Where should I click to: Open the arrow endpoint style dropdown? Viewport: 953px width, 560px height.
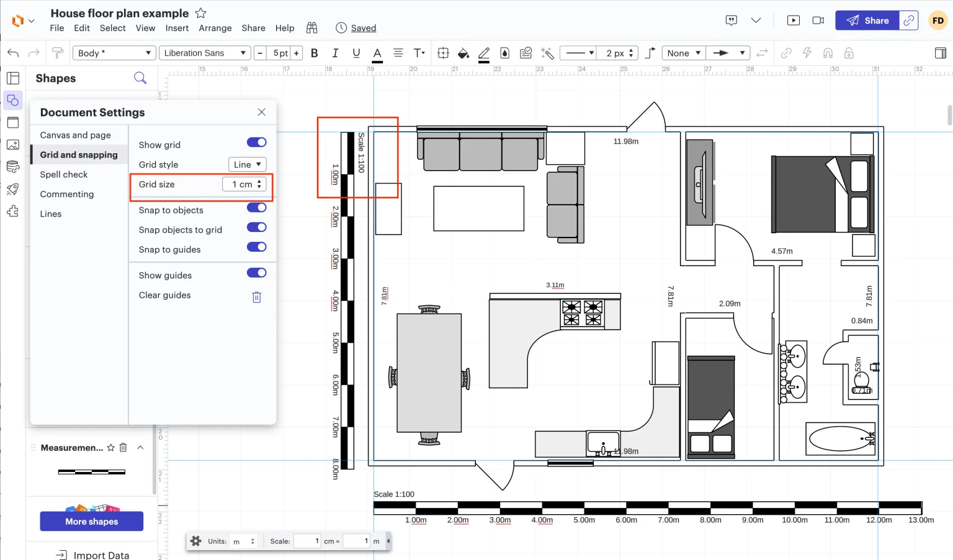pyautogui.click(x=728, y=53)
